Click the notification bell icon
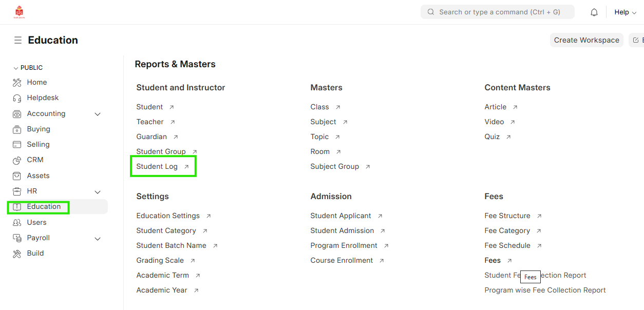Viewport: 644px width, 310px height. pos(594,12)
